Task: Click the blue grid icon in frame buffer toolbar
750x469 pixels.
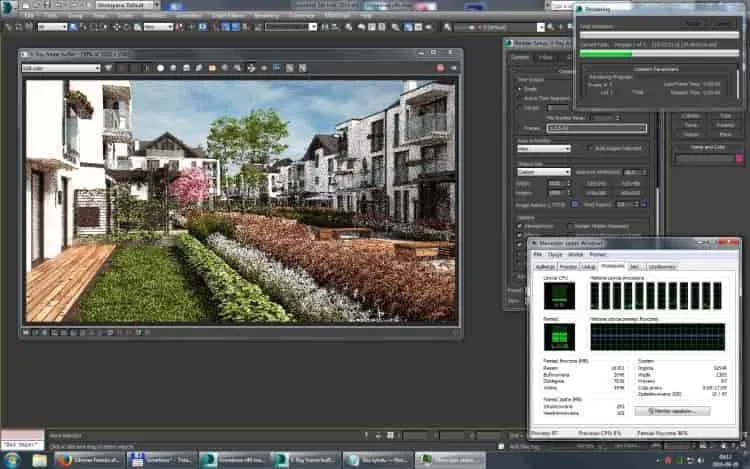Action: pyautogui.click(x=277, y=68)
